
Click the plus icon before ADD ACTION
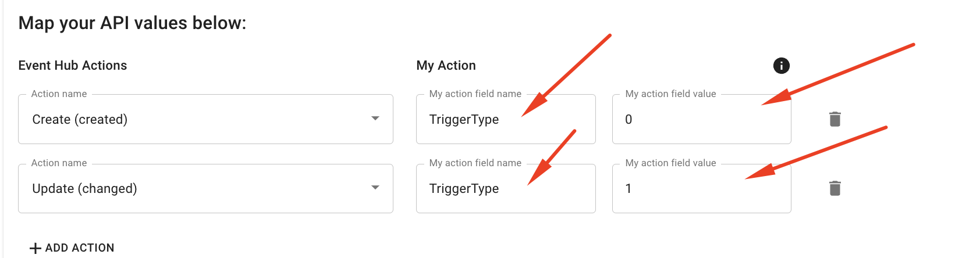pos(35,248)
